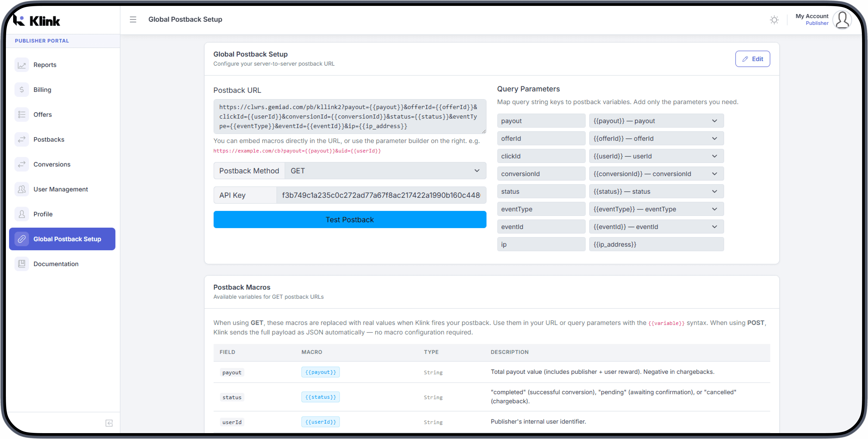Click the Postbacks arrows icon
This screenshot has height=439, width=868.
tap(21, 139)
